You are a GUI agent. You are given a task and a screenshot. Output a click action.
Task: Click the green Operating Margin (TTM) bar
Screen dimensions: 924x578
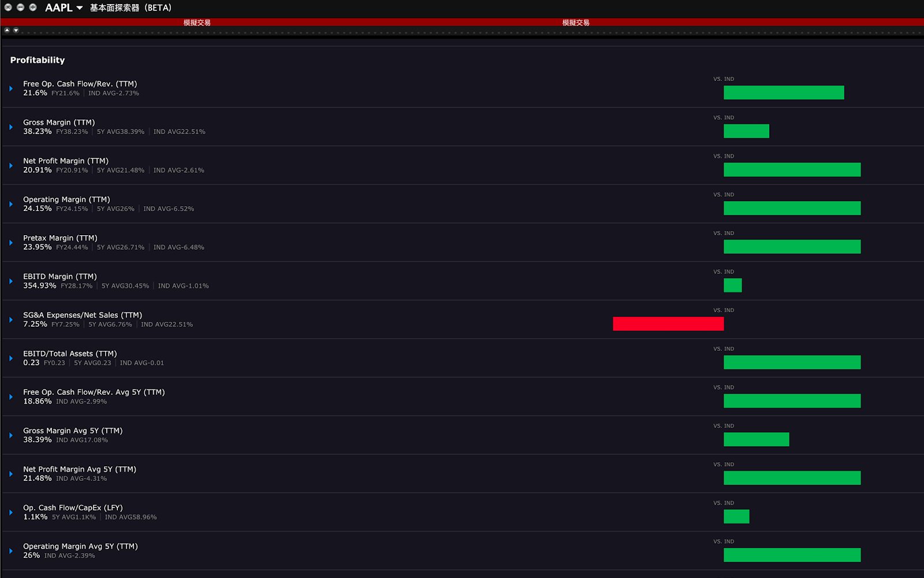click(x=792, y=208)
